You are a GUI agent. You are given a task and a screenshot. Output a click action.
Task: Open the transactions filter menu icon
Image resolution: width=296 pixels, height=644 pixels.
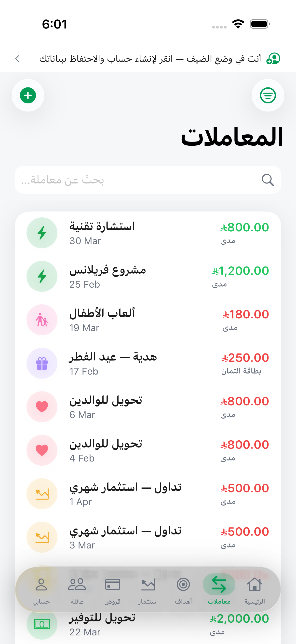268,95
